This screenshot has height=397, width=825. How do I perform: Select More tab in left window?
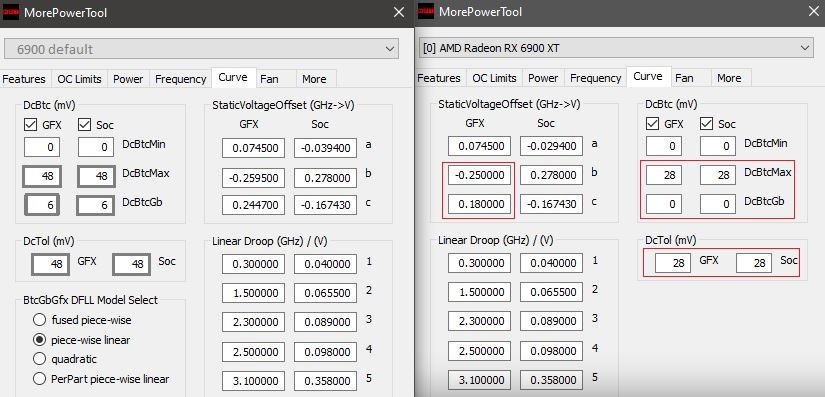[x=314, y=79]
